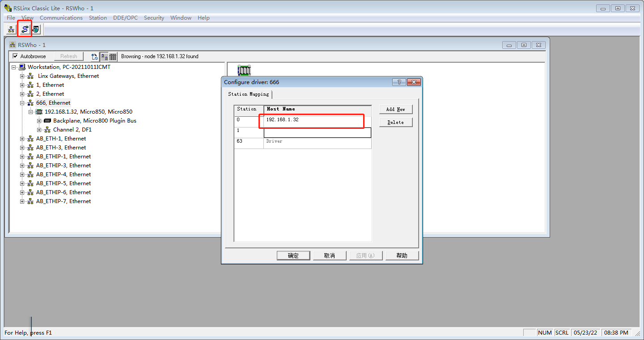Viewport: 644px width, 340px height.
Task: Click the empty Host Name field for station 1
Action: pyautogui.click(x=317, y=133)
